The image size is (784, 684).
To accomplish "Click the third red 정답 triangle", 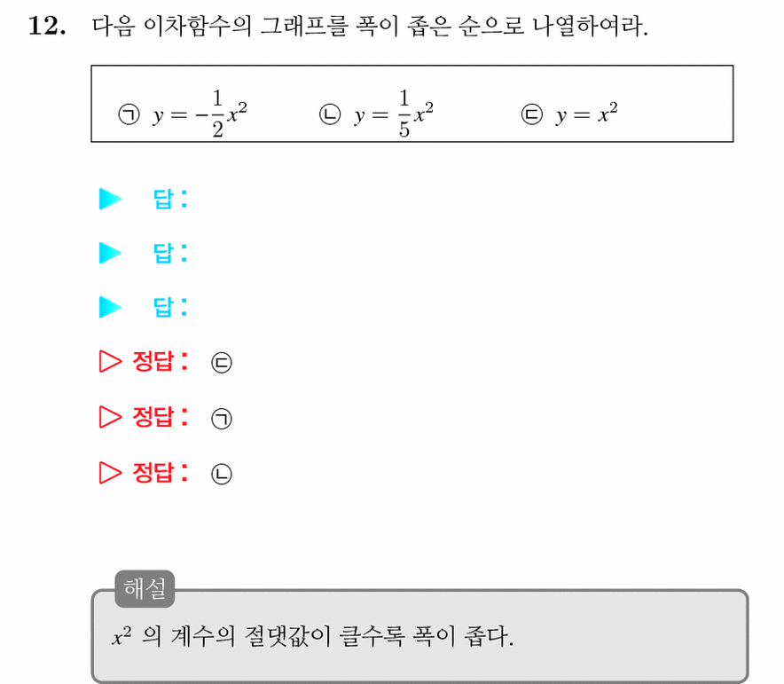I will 110,473.
